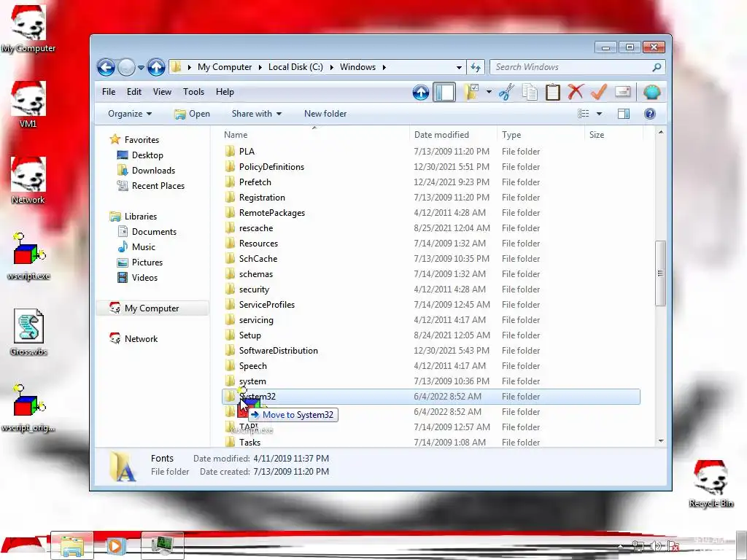
Task: Toggle the navigation pane layout button
Action: pos(444,92)
